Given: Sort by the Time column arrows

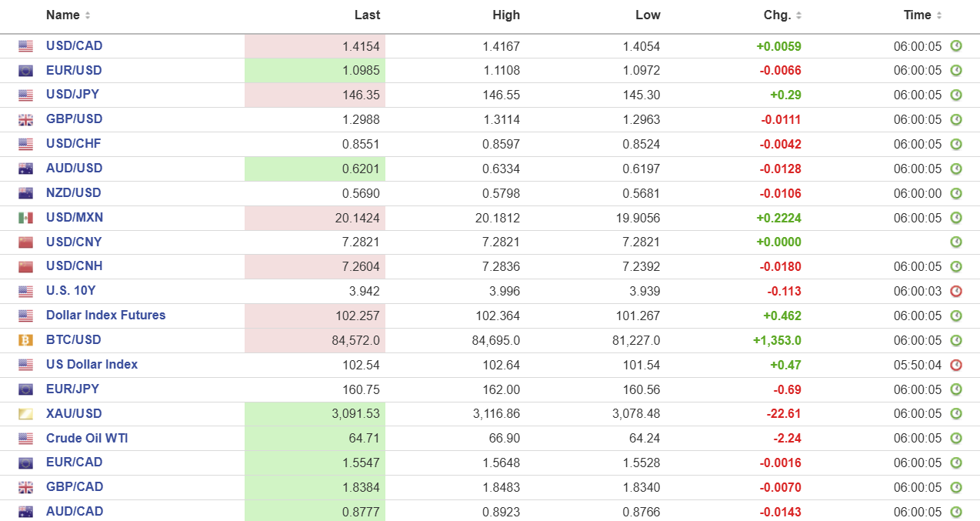Looking at the screenshot, I should (939, 16).
